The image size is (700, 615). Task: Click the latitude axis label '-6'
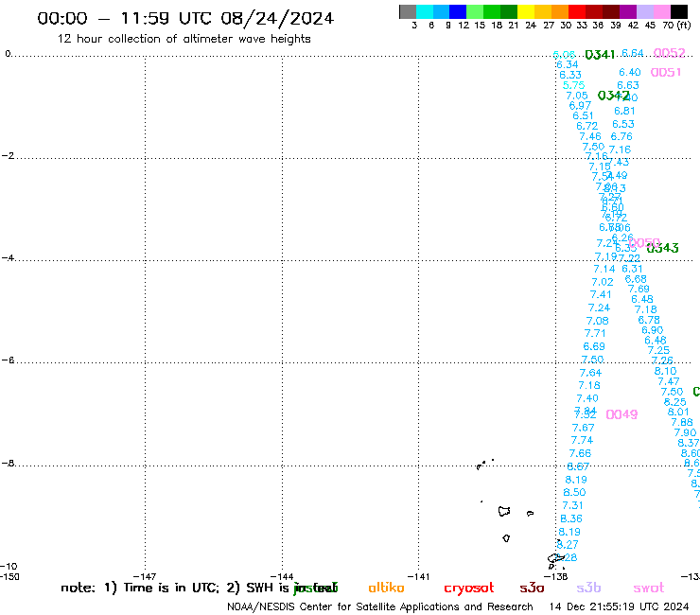8,360
